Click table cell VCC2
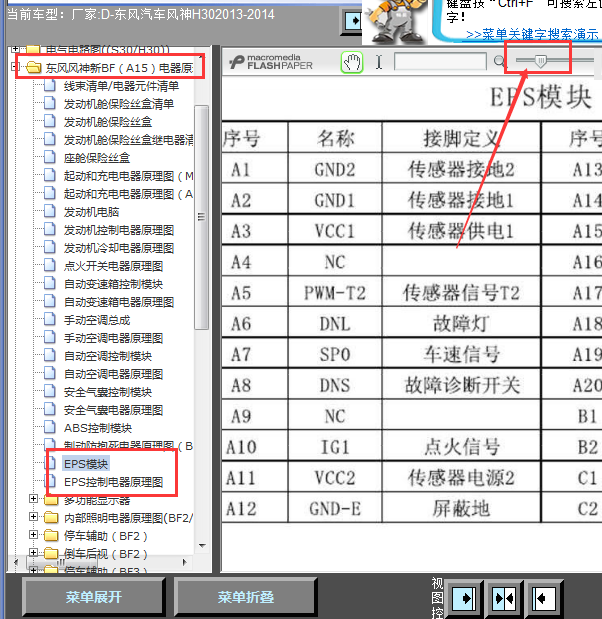 coord(335,478)
